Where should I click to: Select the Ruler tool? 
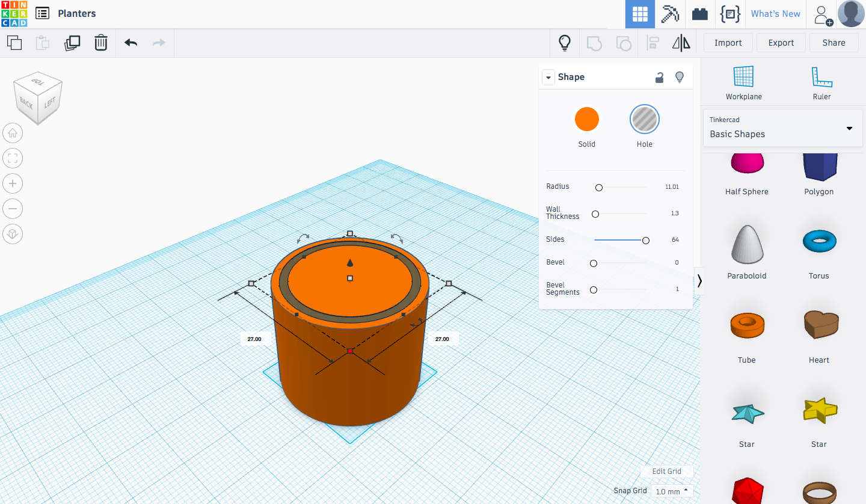pos(821,82)
